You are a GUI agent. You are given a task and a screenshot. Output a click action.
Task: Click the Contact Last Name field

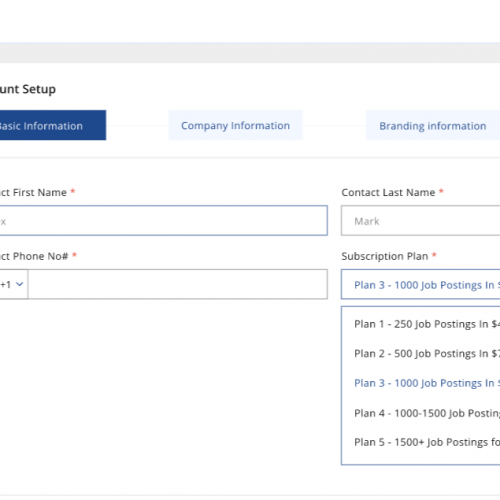click(x=421, y=221)
